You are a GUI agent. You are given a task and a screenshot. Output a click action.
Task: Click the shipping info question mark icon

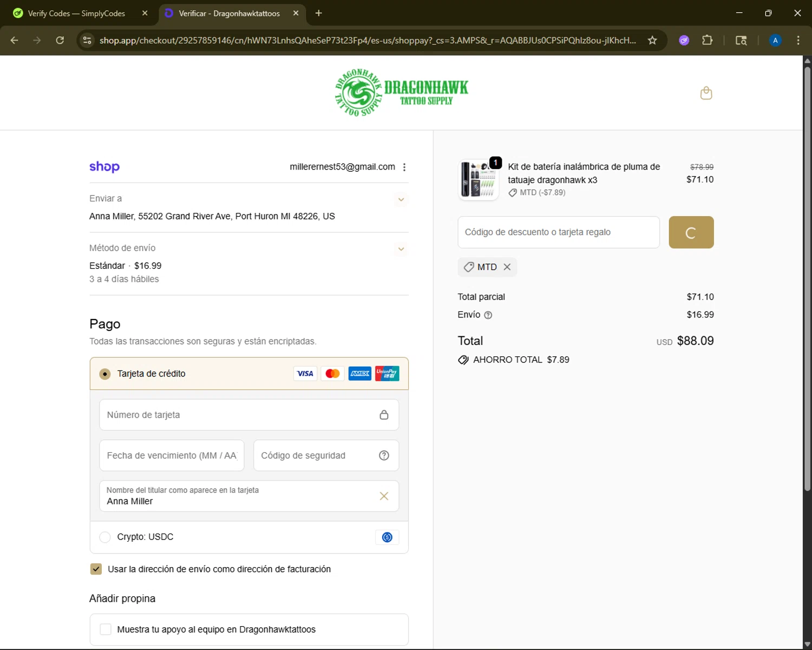[x=488, y=315]
